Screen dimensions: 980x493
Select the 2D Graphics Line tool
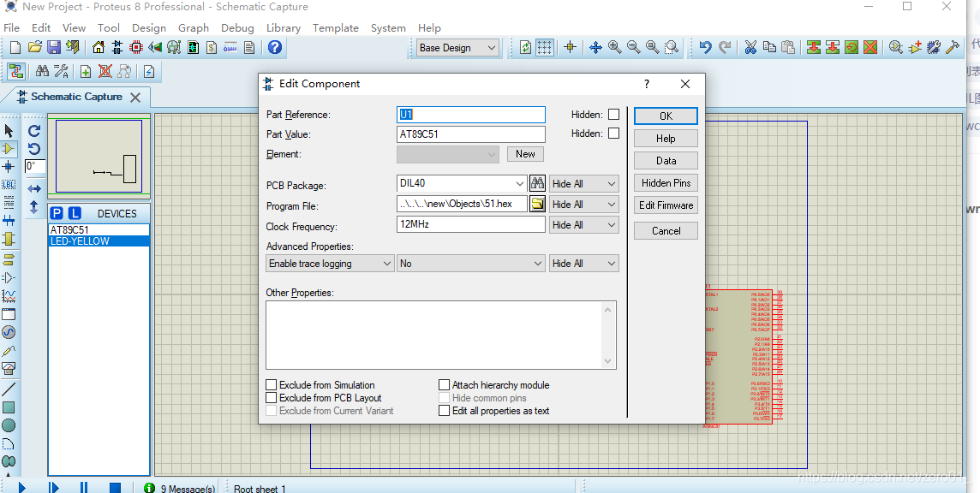9,389
